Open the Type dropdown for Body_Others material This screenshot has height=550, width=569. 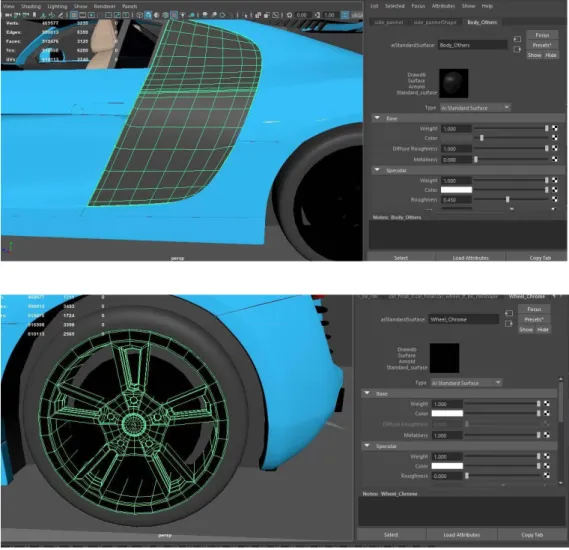[475, 108]
